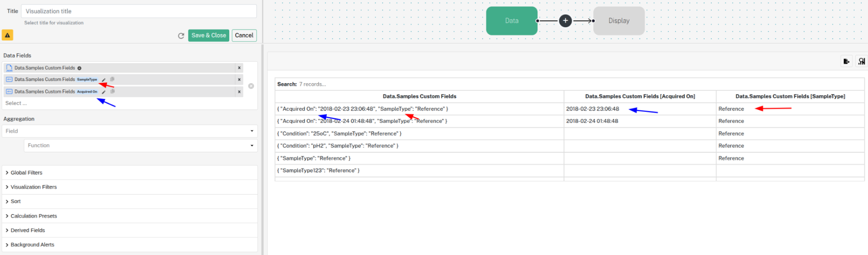868x255 pixels.
Task: Expand the Global Filters section
Action: click(x=130, y=173)
